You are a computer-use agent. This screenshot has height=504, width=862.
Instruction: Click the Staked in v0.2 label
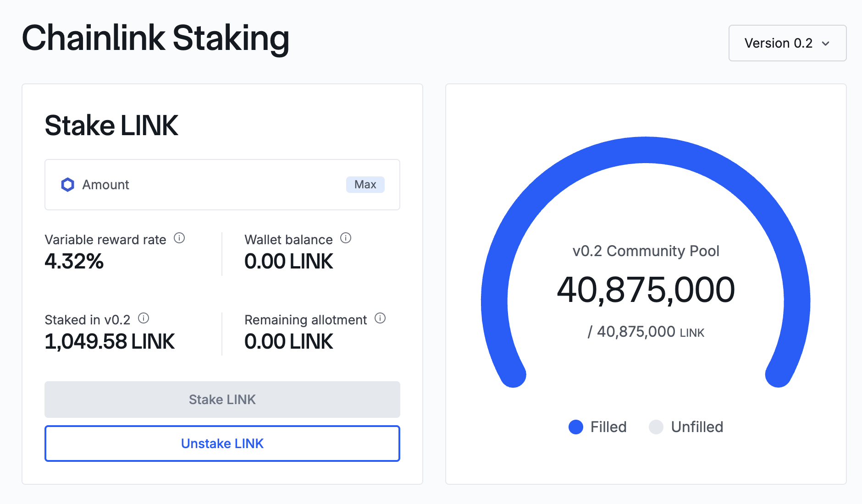(x=88, y=320)
